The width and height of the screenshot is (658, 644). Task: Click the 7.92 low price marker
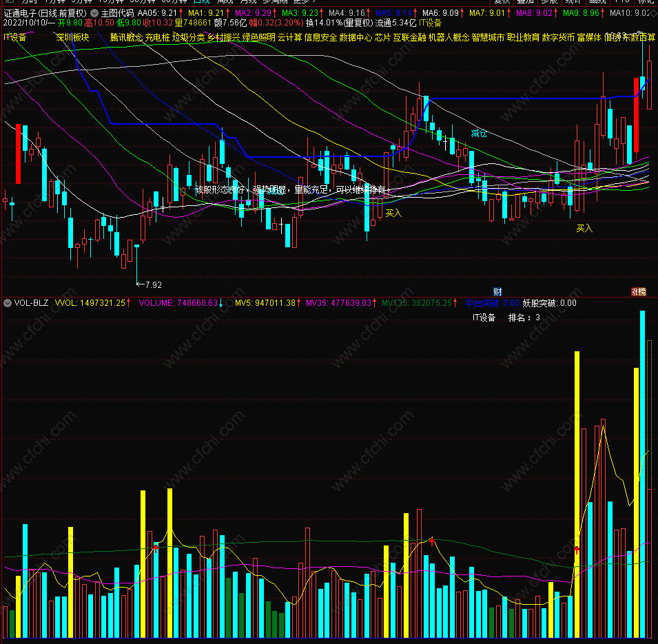(150, 285)
